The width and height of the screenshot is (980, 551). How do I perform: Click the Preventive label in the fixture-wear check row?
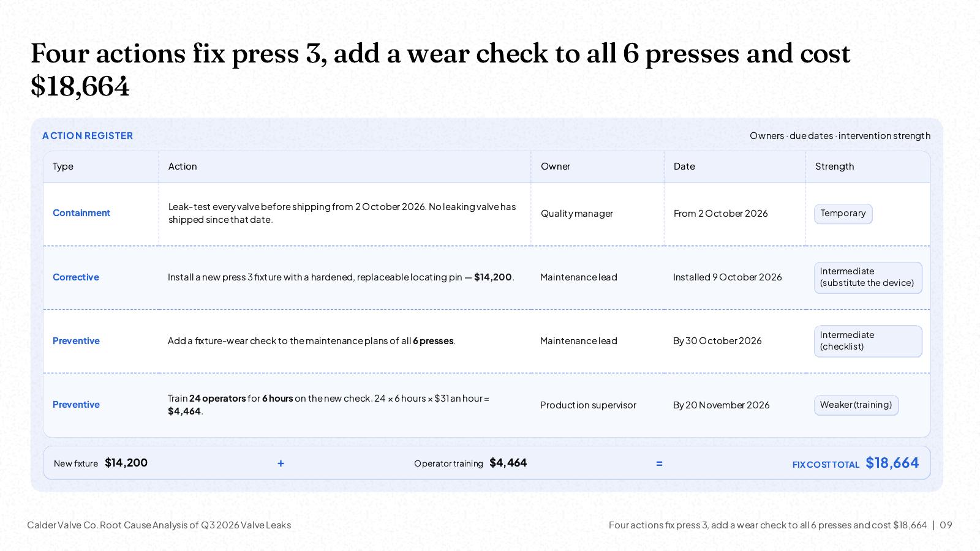point(76,341)
